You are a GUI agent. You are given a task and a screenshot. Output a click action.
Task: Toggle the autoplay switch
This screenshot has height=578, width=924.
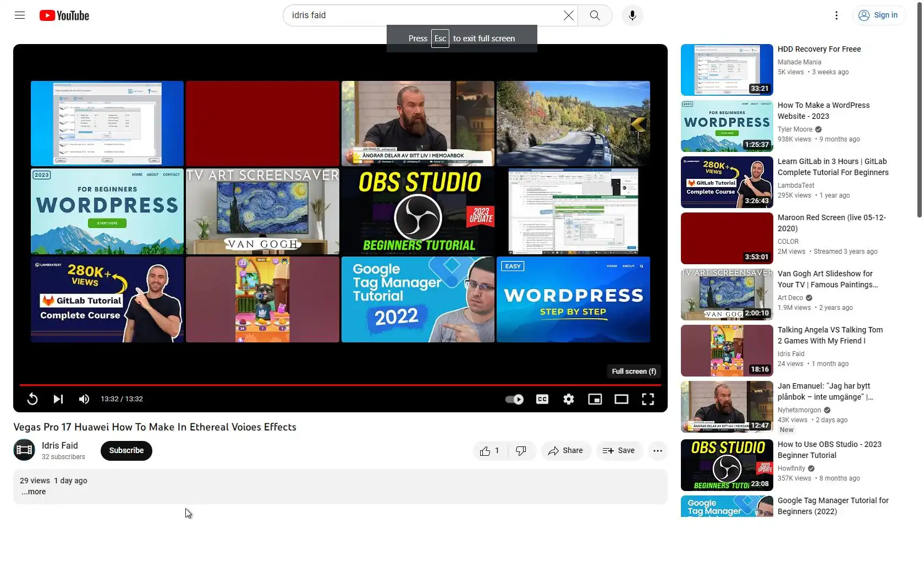(514, 399)
